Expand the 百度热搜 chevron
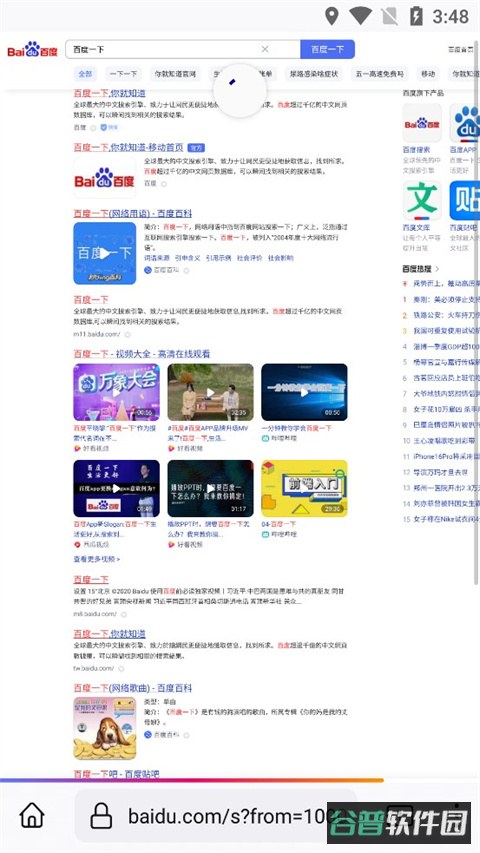This screenshot has height=853, width=480. pyautogui.click(x=437, y=269)
